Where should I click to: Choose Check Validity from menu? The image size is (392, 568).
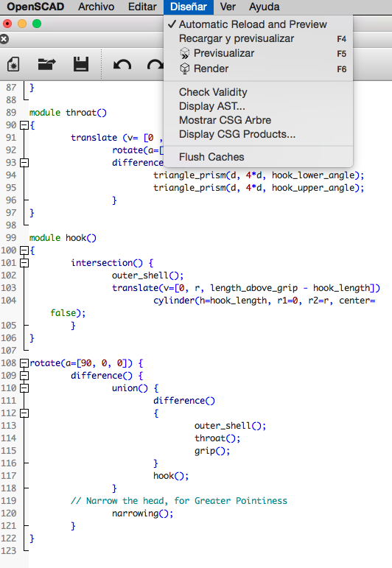coord(258,92)
